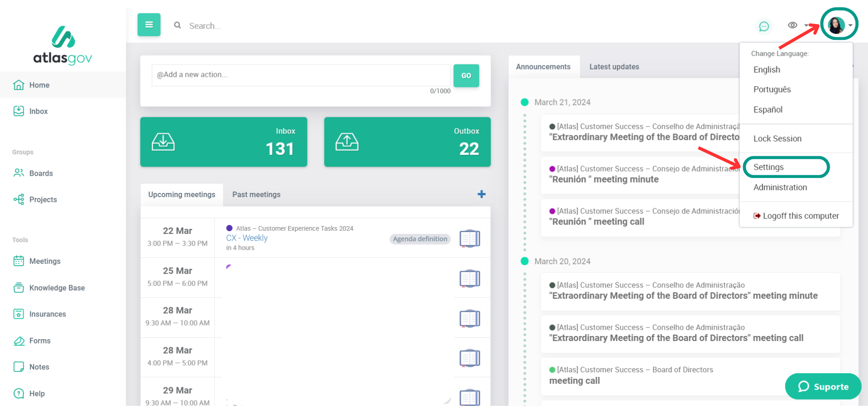The height and width of the screenshot is (410, 868).
Task: Open the chat messages icon
Action: pos(764,26)
